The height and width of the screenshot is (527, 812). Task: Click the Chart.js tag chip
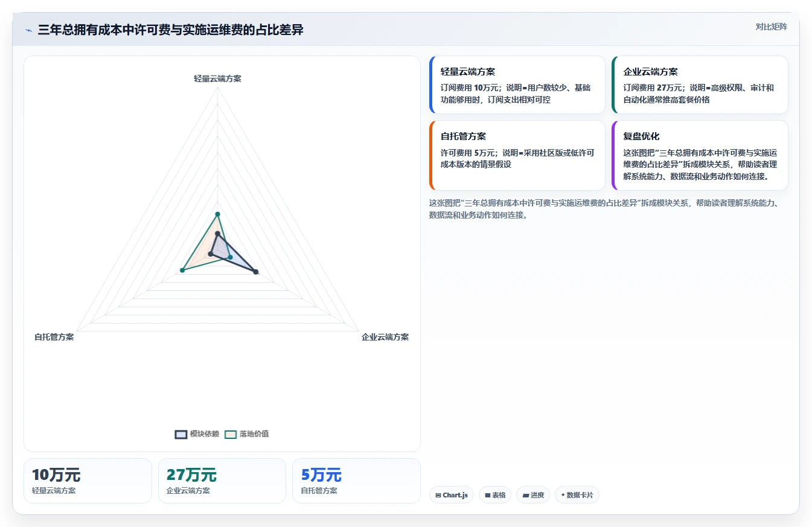click(x=452, y=495)
